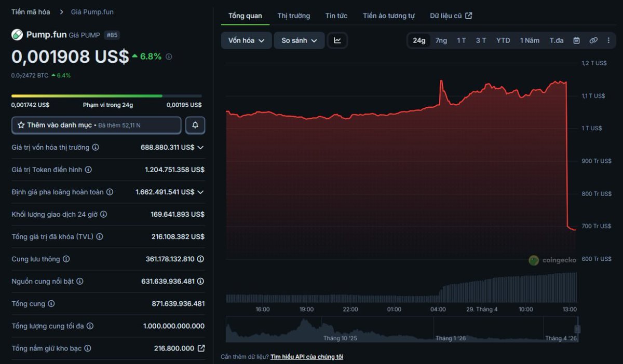
Task: Click info icon beside value 361.178.132.810
Action: tap(200, 259)
